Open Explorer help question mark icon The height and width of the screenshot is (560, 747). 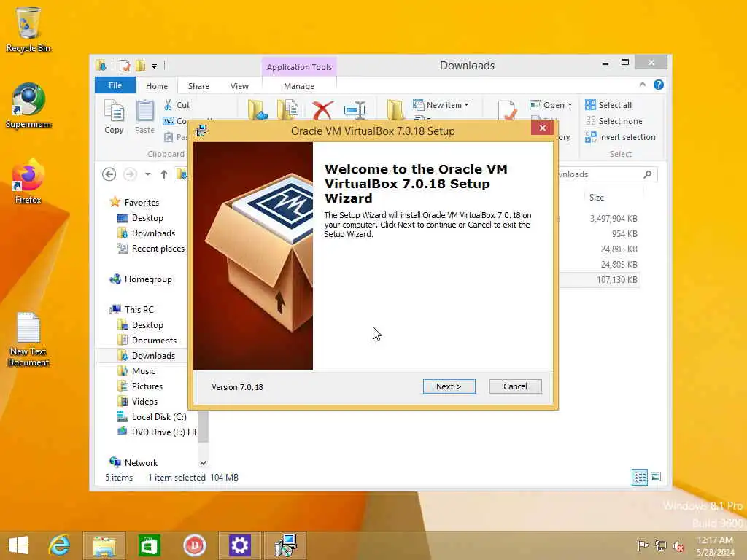click(659, 85)
